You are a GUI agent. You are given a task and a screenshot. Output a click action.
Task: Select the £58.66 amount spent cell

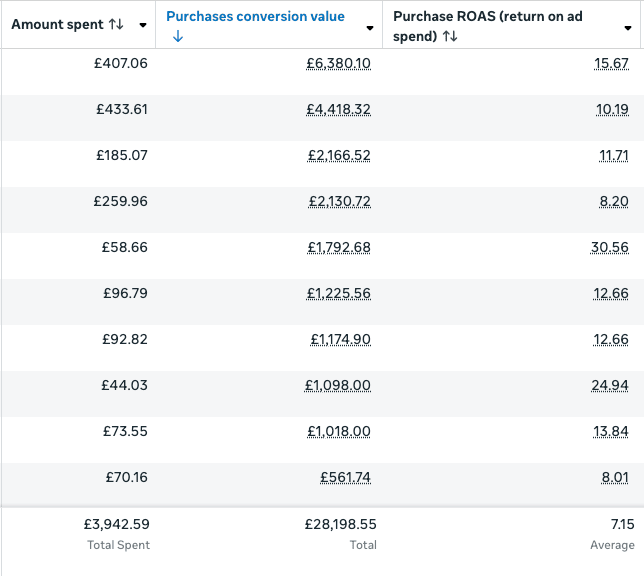(124, 247)
